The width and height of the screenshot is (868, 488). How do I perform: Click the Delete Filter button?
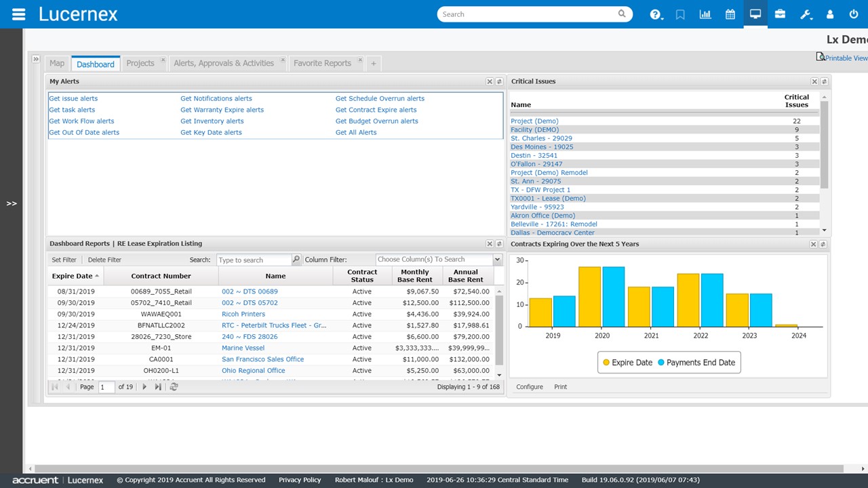(x=104, y=260)
